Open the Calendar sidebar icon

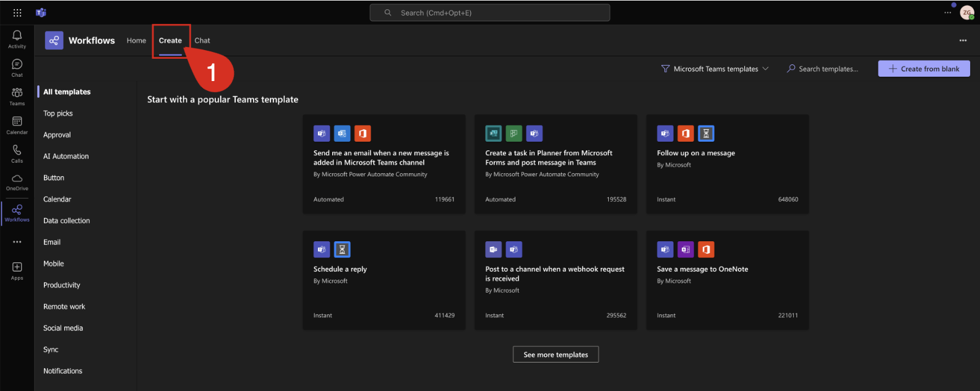click(17, 124)
